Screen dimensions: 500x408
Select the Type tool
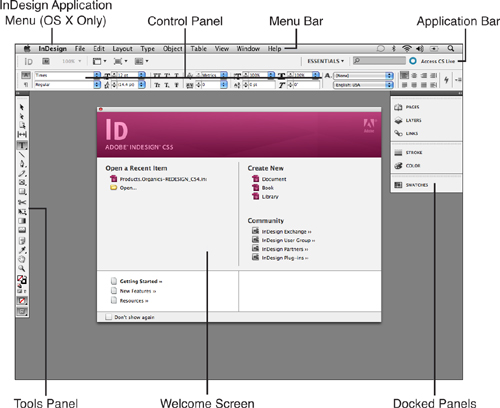22,145
